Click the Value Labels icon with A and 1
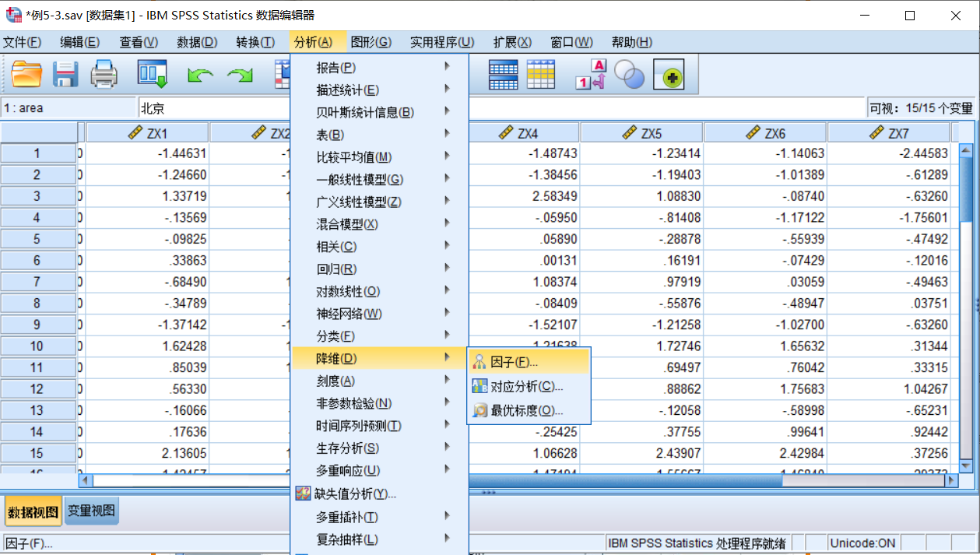Viewport: 980px width, 555px height. click(x=590, y=75)
